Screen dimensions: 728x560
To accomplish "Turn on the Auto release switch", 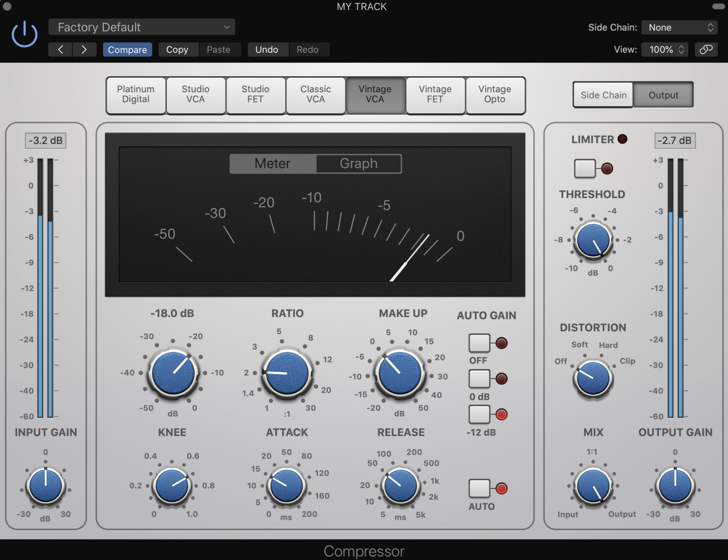I will click(x=479, y=488).
